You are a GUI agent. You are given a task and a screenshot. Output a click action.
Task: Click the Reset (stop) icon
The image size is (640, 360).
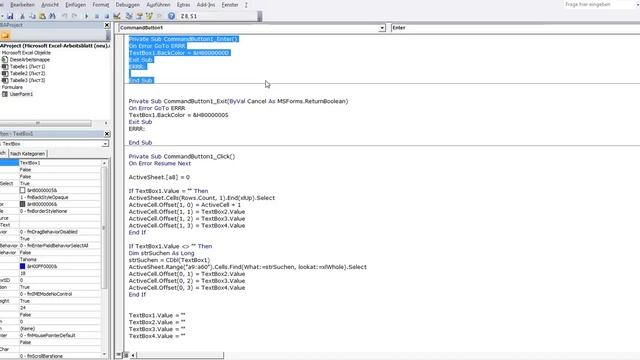click(x=107, y=16)
